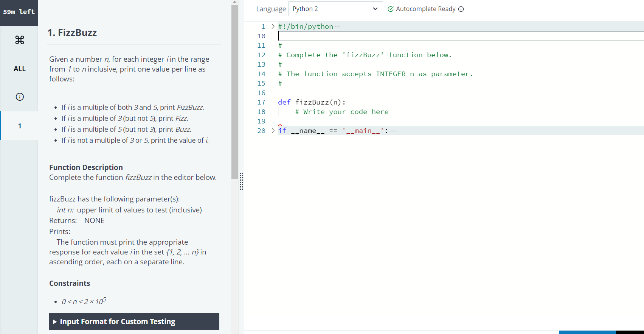Click the blue button at bottom right

[587, 332]
